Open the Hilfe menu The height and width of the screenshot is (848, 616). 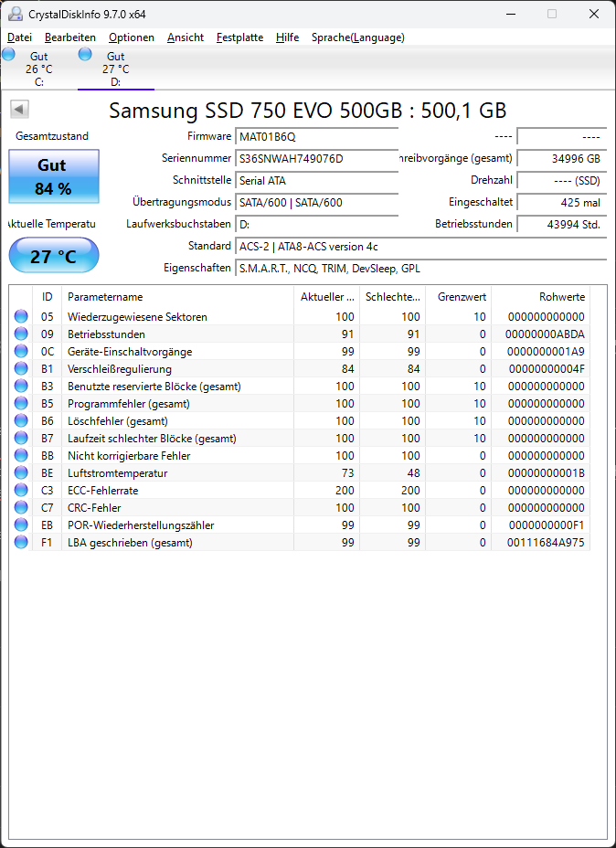[287, 37]
